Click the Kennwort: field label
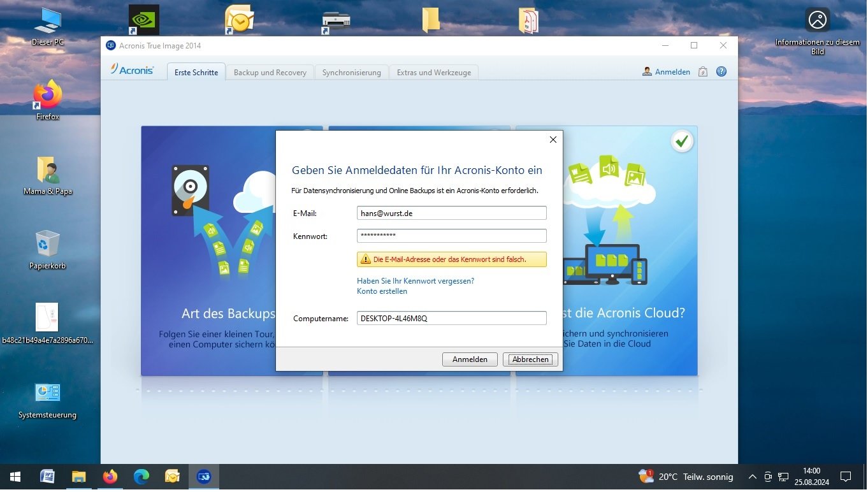The height and width of the screenshot is (492, 868). click(310, 236)
